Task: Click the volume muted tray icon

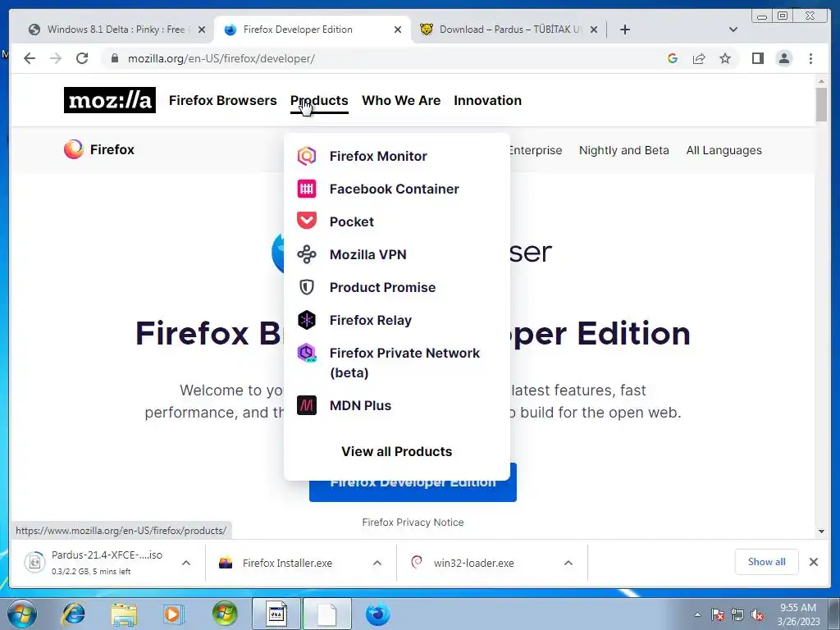Action: [757, 615]
